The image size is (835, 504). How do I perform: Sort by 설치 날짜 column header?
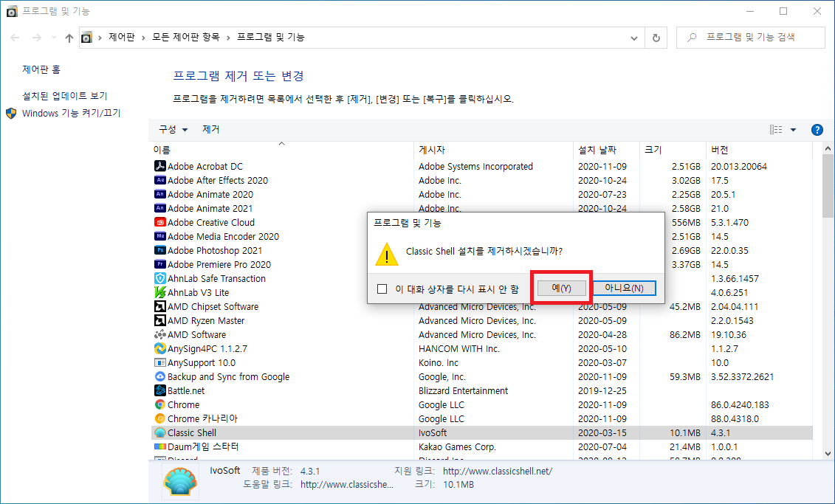click(607, 150)
